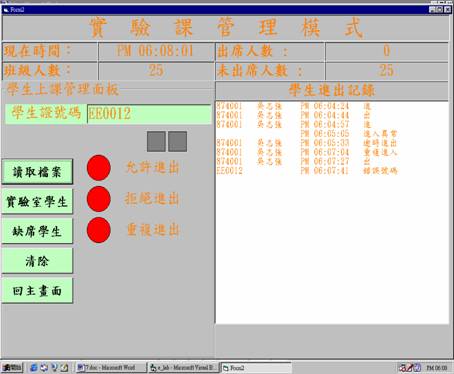Screen dimensions: 454x374
Task: Select the first 874001 log entry at 06:04:24
Action: pyautogui.click(x=293, y=106)
